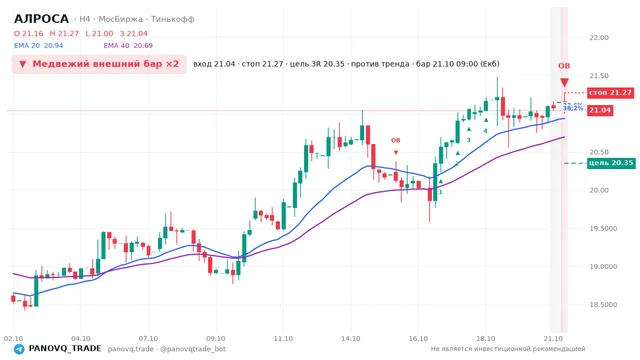Click the 22.00 price axis label
This screenshot has width=640, height=360.
599,38
